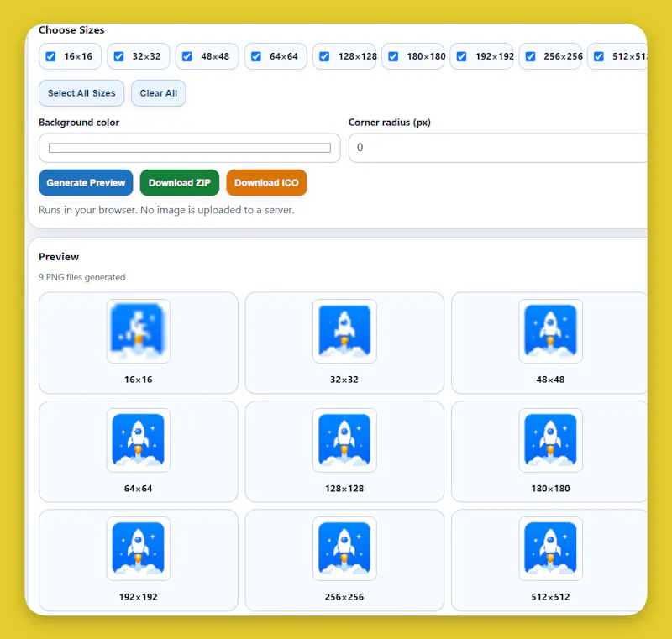Focus the Corner radius input field
The image size is (672, 639).
497,148
